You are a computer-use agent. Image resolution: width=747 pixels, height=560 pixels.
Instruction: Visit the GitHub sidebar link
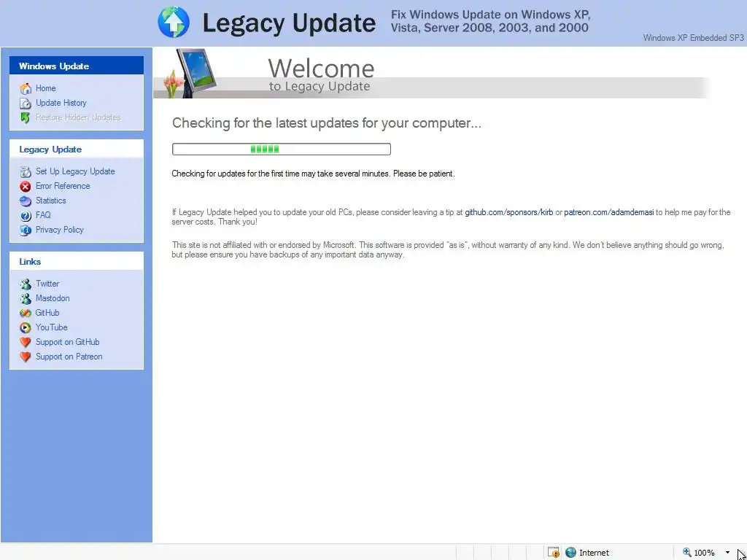click(47, 313)
